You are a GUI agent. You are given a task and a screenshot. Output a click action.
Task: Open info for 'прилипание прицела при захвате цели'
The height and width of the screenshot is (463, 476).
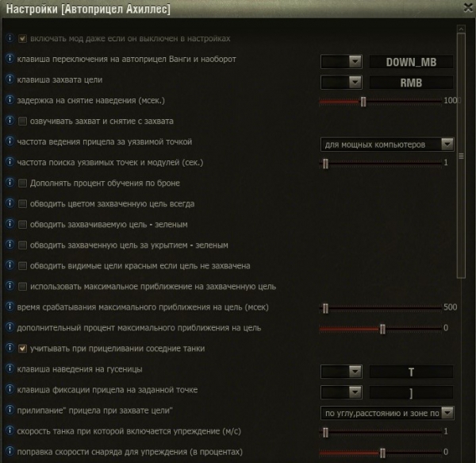pyautogui.click(x=10, y=410)
